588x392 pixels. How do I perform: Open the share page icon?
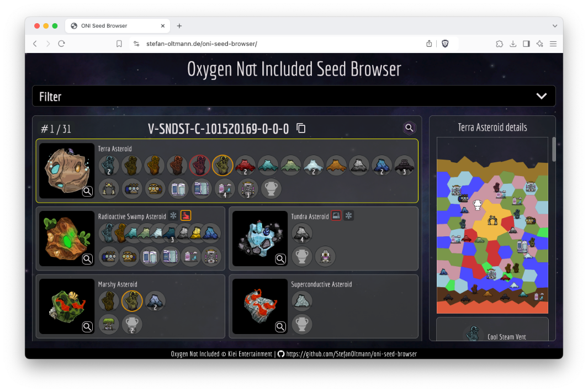click(x=429, y=44)
